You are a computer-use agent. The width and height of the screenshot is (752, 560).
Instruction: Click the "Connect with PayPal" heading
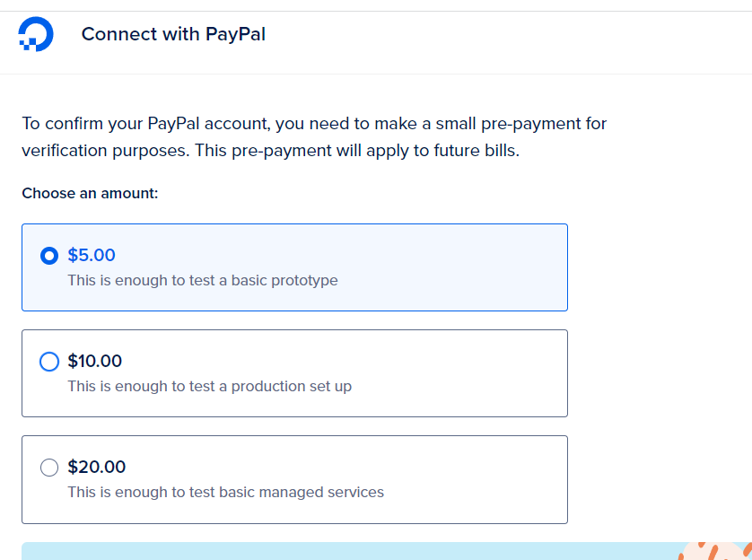click(x=173, y=35)
